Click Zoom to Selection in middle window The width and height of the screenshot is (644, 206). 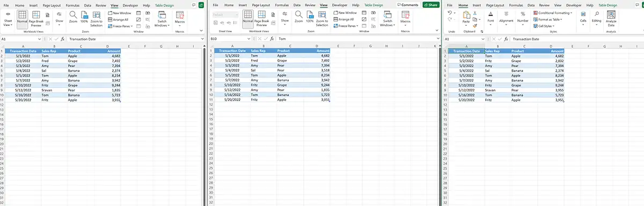pyautogui.click(x=322, y=19)
